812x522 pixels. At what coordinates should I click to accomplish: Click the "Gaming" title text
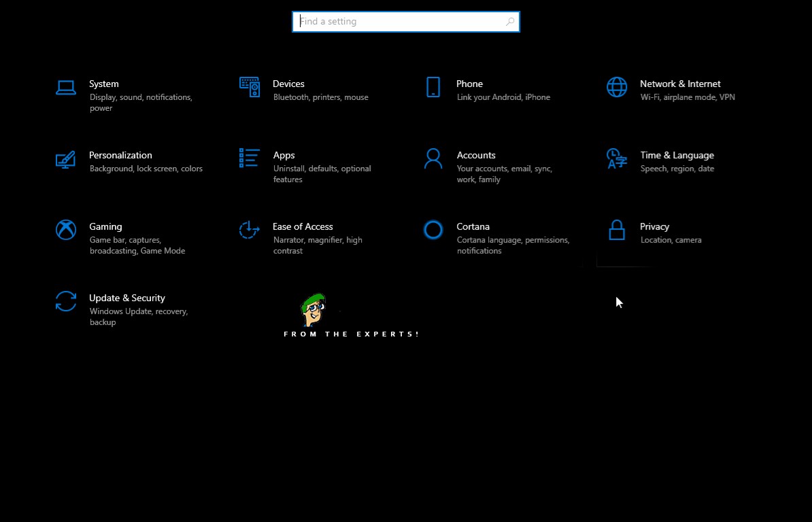pos(105,226)
